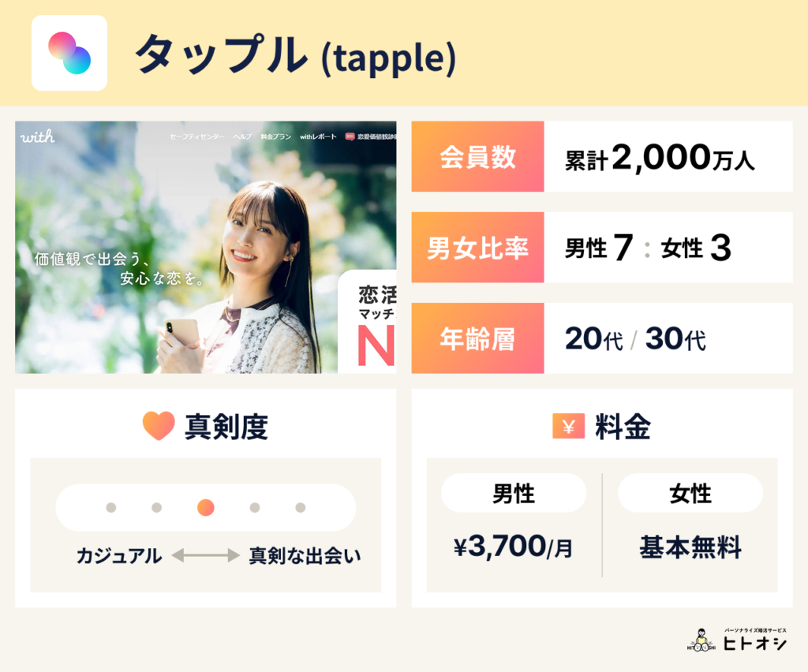Viewport: 808px width, 672px height.
Task: Click the red 無料 badge in navigation
Action: click(x=350, y=136)
